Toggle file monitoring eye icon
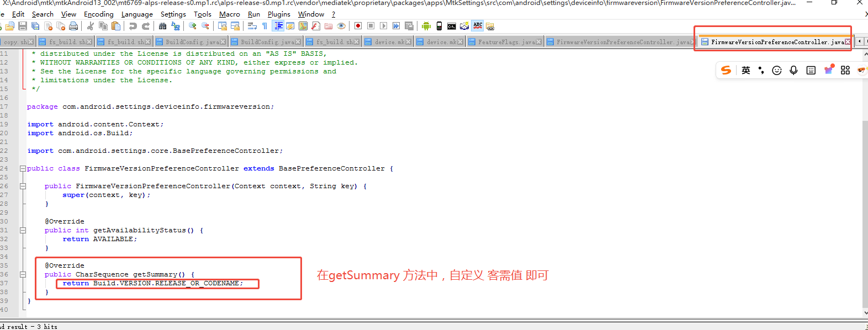 (x=341, y=26)
